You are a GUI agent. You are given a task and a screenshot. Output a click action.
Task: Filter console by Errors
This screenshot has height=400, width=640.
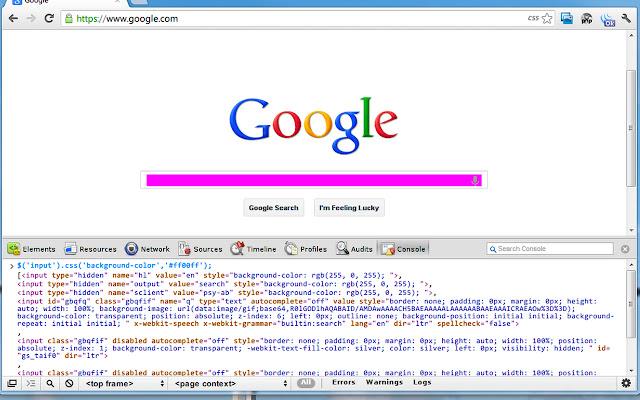coord(343,382)
